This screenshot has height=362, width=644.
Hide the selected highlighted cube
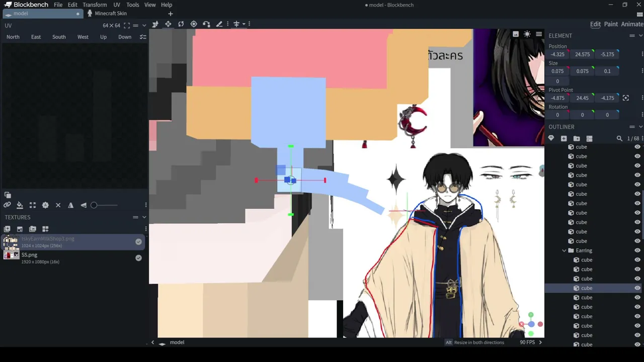[637, 288]
